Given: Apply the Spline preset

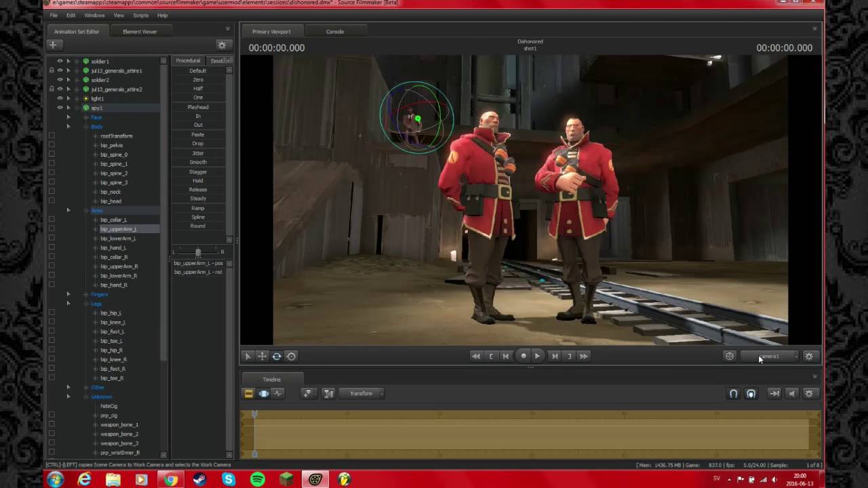Looking at the screenshot, I should [198, 217].
